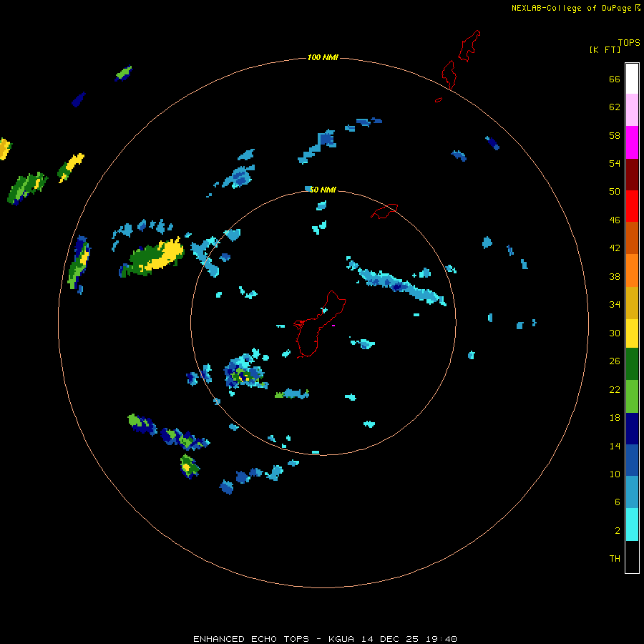This screenshot has width=644, height=644.
Task: Click the bright red legend block
Action: (x=632, y=206)
